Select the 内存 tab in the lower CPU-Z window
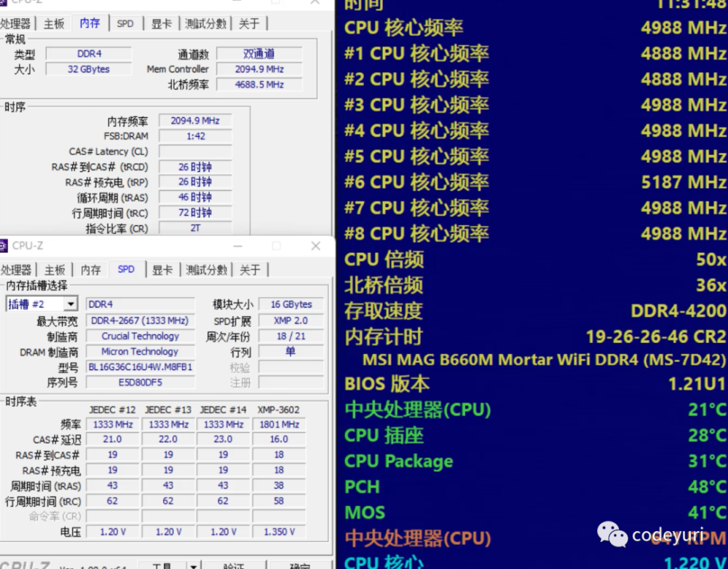This screenshot has width=728, height=569. click(x=91, y=270)
